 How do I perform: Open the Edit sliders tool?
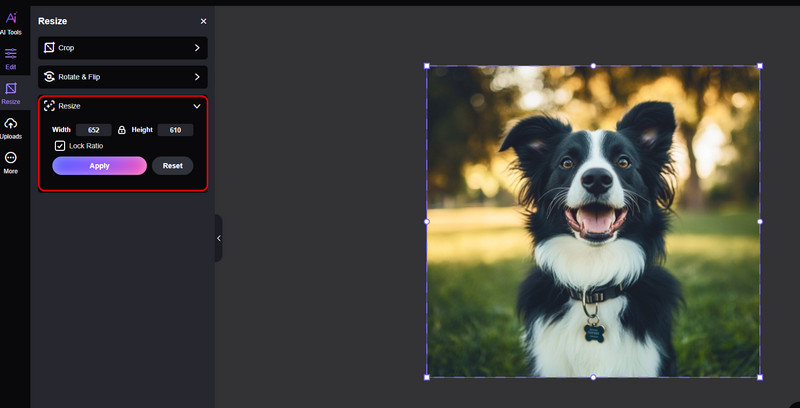(11, 58)
